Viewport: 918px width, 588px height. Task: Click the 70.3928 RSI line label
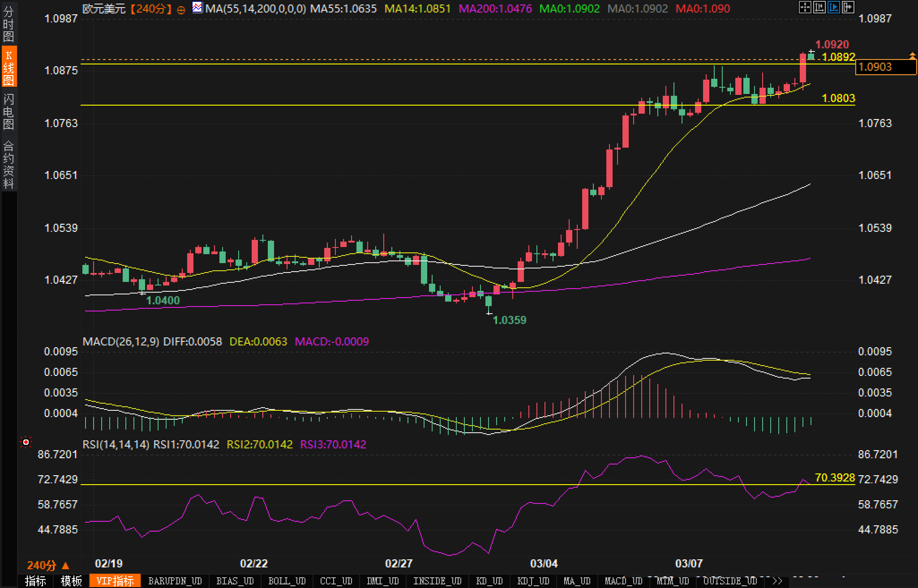[x=835, y=477]
